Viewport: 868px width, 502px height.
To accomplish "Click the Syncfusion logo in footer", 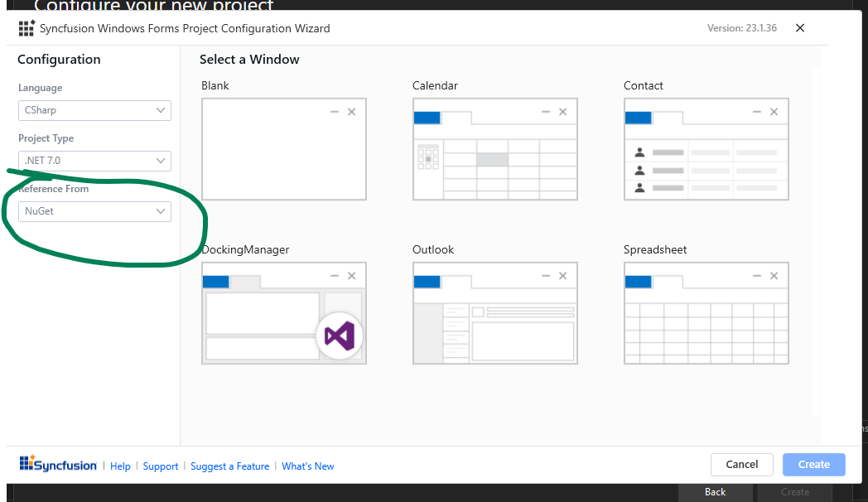I will (58, 465).
